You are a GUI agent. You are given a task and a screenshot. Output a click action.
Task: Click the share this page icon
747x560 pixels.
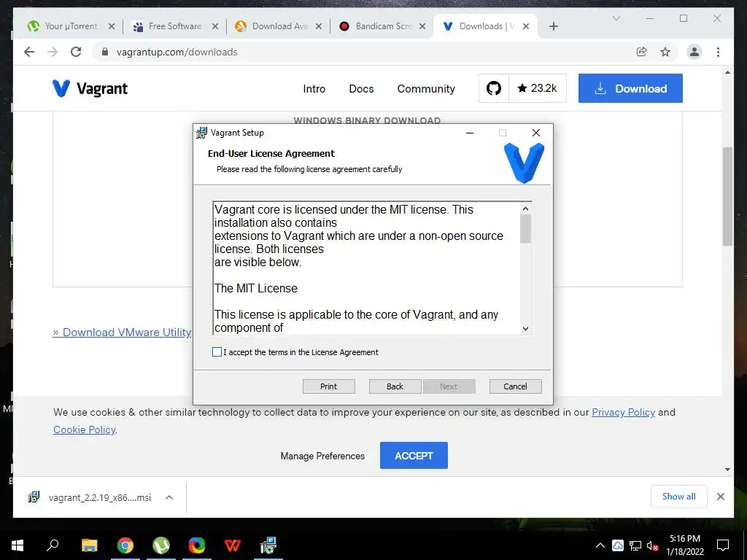pos(642,52)
